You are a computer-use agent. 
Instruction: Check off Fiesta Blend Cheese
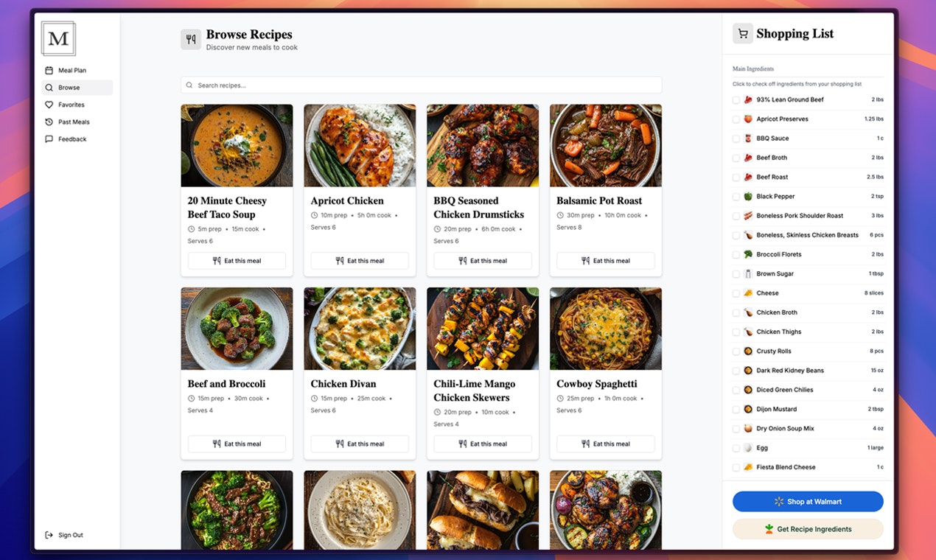736,468
